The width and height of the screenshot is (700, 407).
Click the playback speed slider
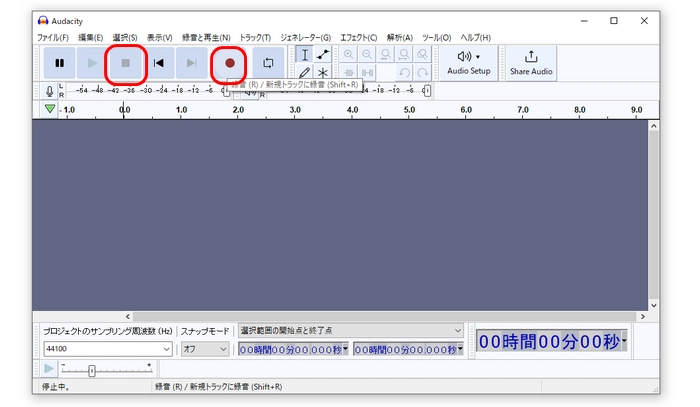point(92,370)
